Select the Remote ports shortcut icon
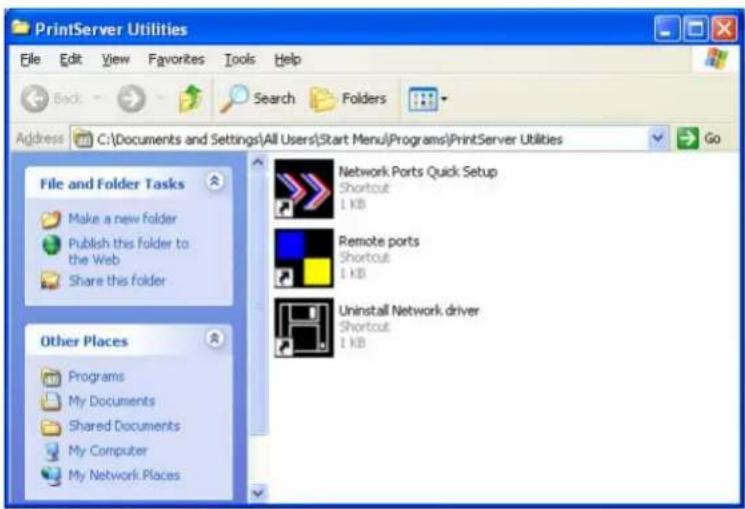The width and height of the screenshot is (745, 509). point(304,258)
